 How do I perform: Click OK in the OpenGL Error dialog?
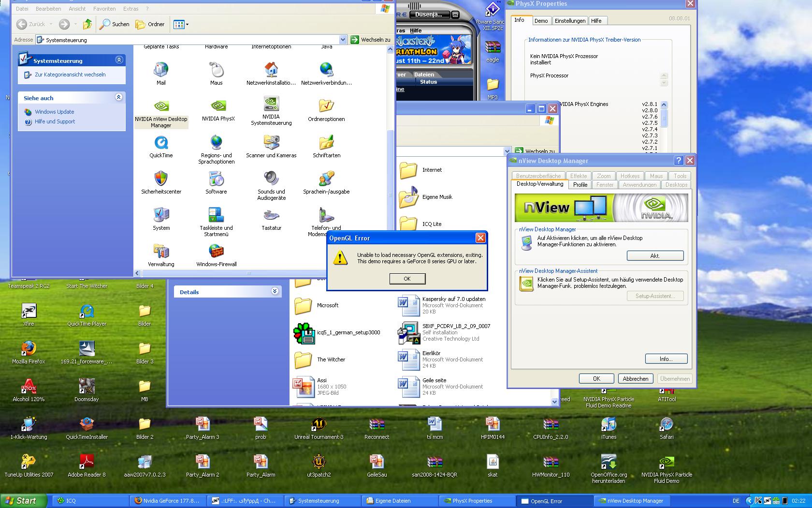tap(407, 279)
